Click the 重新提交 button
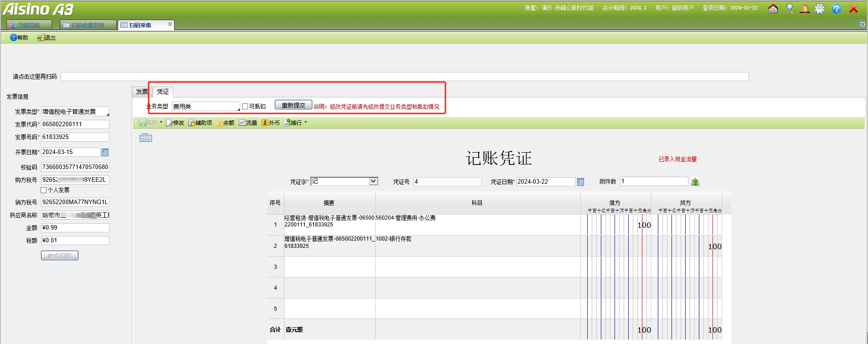868x344 pixels. point(294,105)
